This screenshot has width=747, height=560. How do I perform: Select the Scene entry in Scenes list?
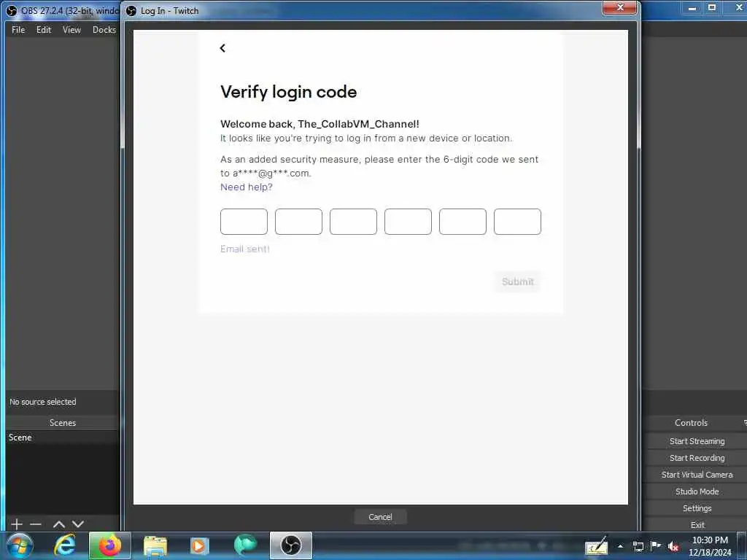click(62, 437)
